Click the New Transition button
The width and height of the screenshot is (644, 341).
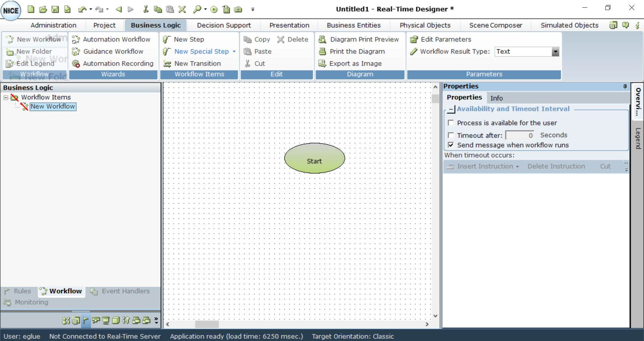tap(197, 63)
